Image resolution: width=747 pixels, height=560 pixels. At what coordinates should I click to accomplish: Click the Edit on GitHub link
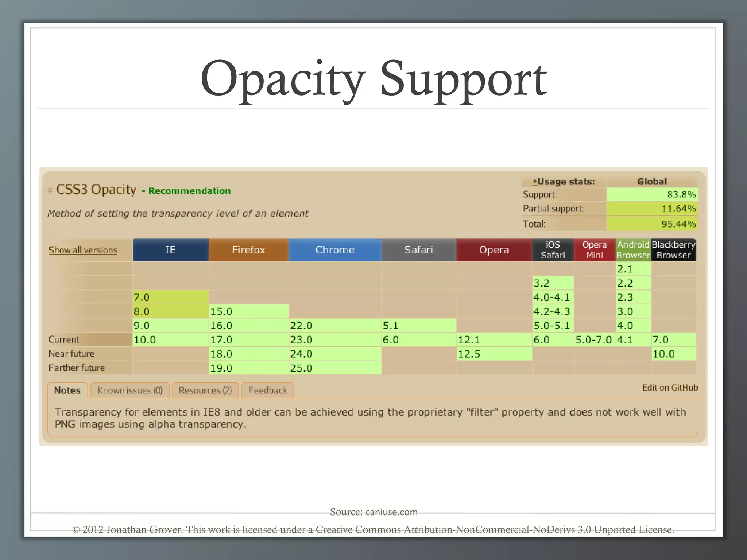(670, 388)
